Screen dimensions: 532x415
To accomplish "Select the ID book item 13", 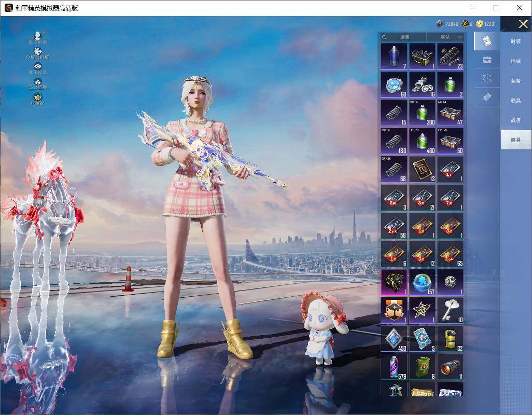I will [x=422, y=169].
